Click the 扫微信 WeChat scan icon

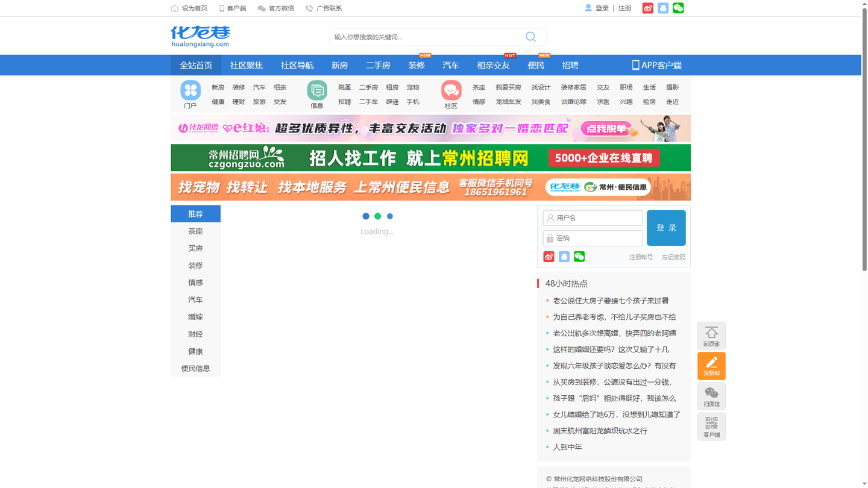711,396
